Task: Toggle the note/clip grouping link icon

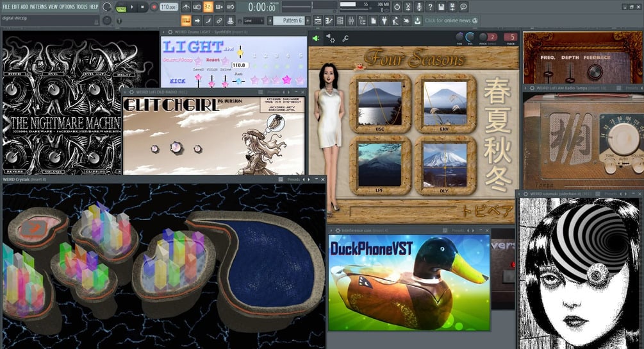Action: click(x=219, y=21)
